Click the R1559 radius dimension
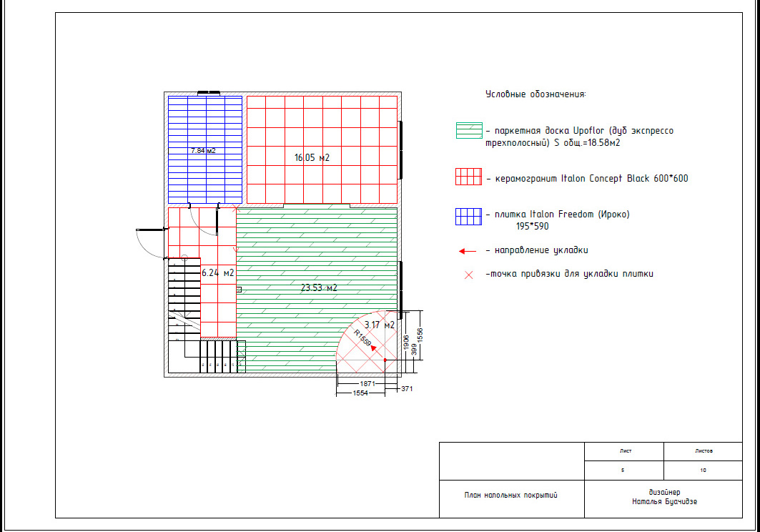The height and width of the screenshot is (532, 760). pyautogui.click(x=362, y=338)
